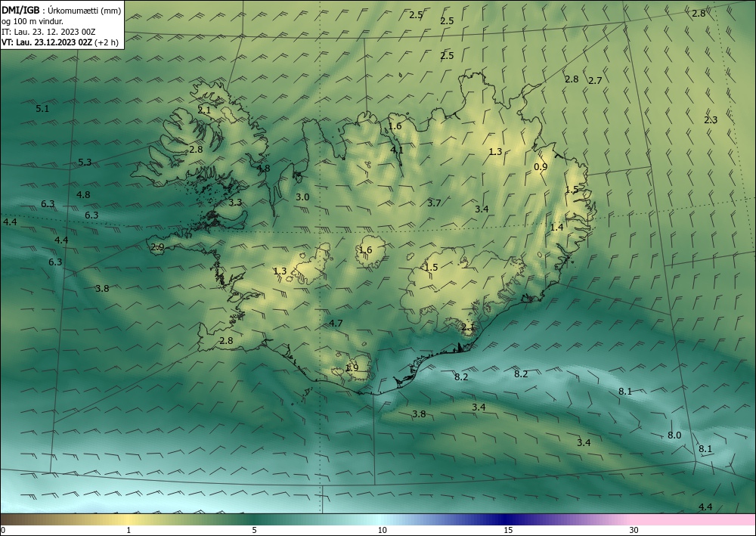This screenshot has width=756, height=536.
Task: Click the pink end of the colour scale
Action: 694,519
